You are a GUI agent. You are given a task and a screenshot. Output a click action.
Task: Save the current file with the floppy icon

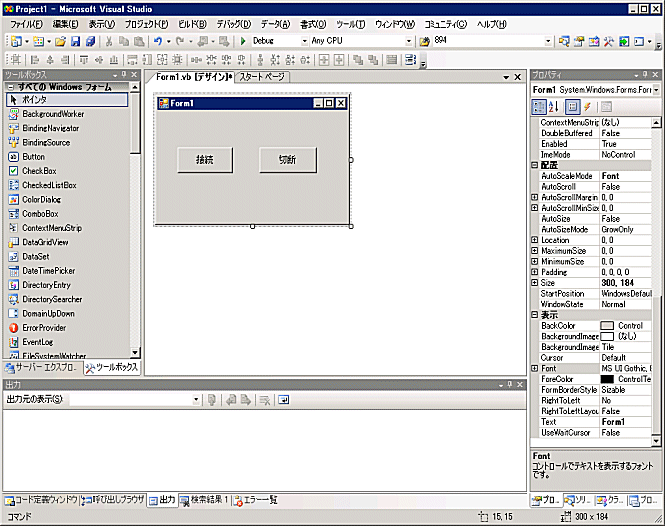tap(75, 41)
